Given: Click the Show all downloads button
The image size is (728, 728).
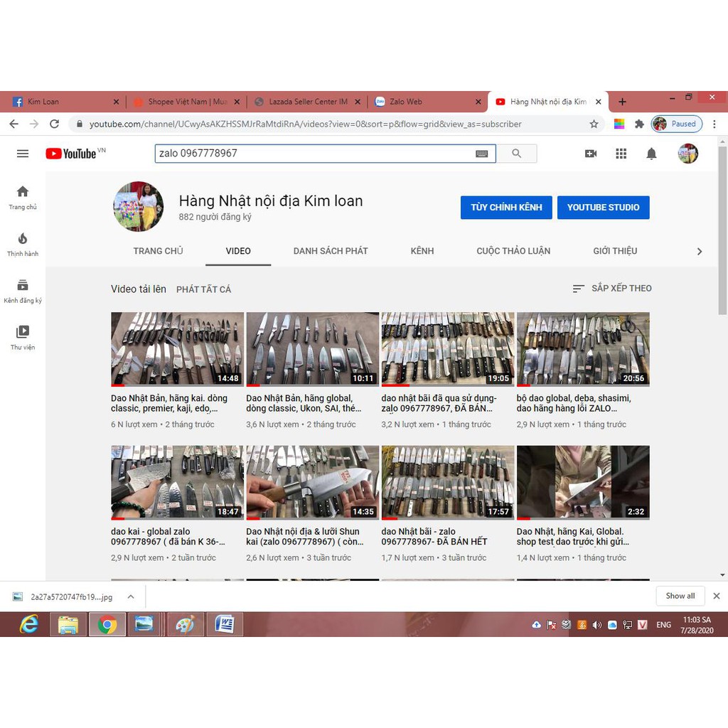Looking at the screenshot, I should tap(680, 596).
